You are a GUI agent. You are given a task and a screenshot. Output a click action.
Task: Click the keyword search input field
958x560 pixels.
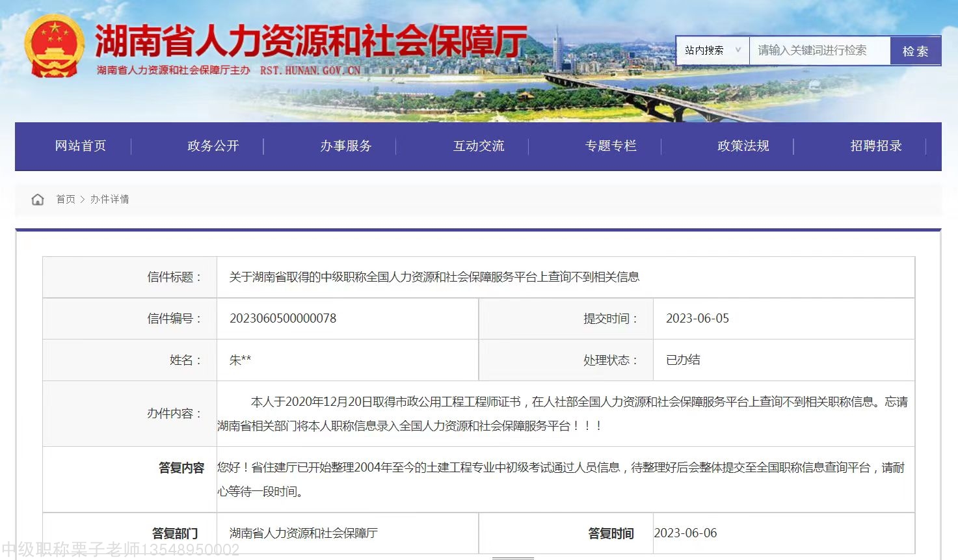click(x=819, y=51)
